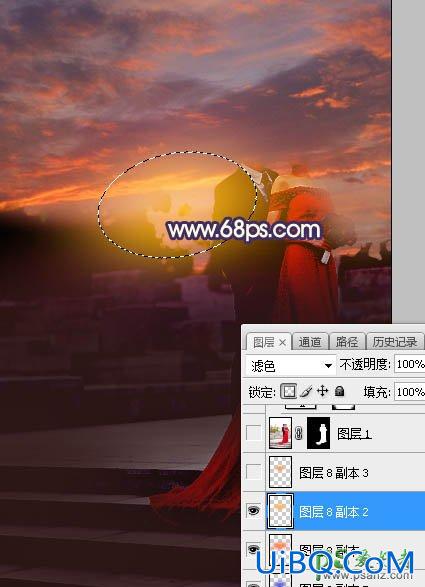Select the black layer mask of 图层 1
425x587 pixels.
[319, 433]
